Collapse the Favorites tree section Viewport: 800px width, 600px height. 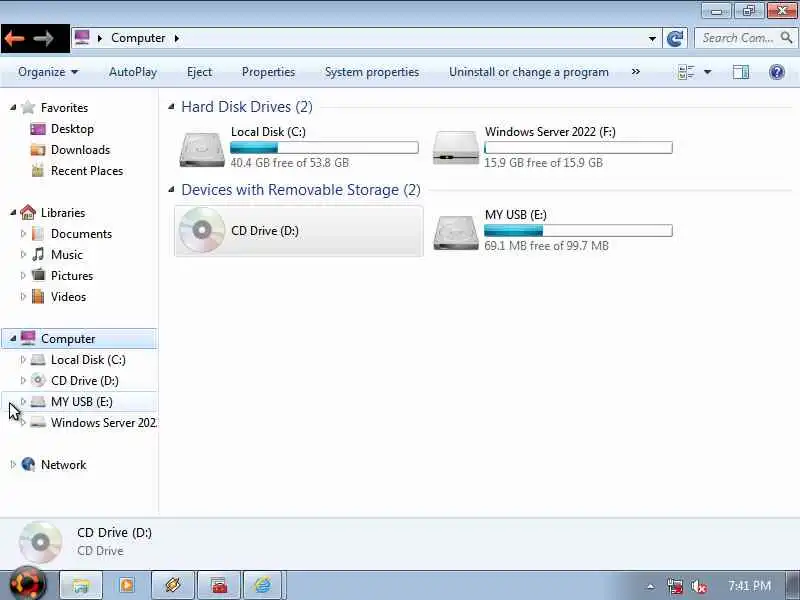pos(13,107)
